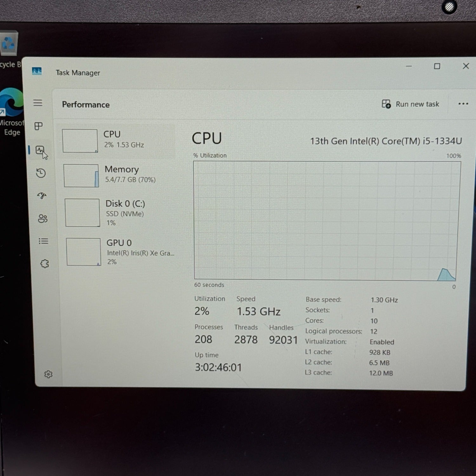
Task: Click the Handles count 92031
Action: [x=283, y=340]
